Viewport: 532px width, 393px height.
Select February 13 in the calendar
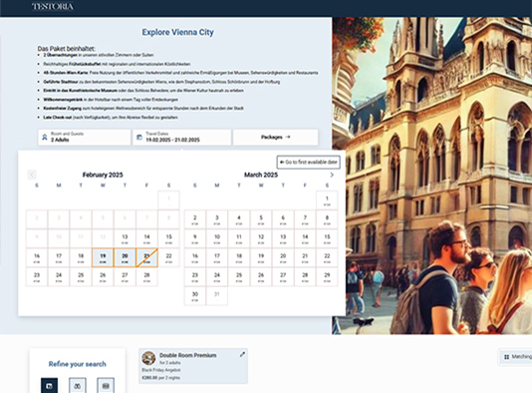tap(125, 238)
